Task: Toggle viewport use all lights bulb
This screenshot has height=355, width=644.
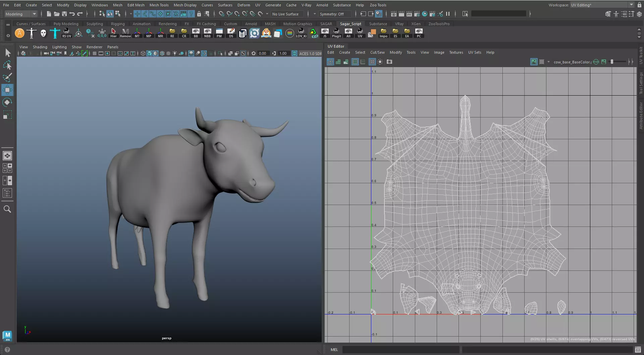Action: click(174, 53)
